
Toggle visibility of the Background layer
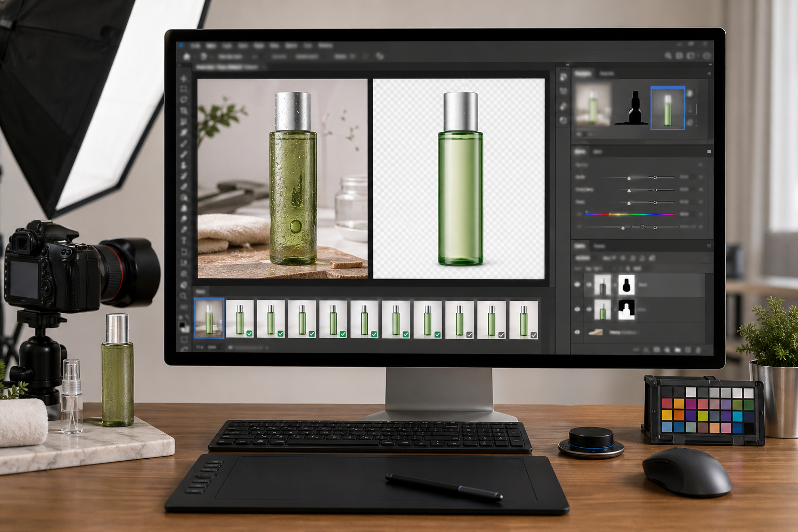pyautogui.click(x=577, y=332)
